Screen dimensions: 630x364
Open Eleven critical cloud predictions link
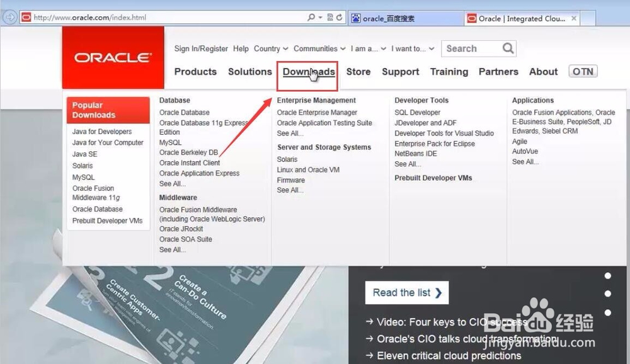tap(449, 356)
